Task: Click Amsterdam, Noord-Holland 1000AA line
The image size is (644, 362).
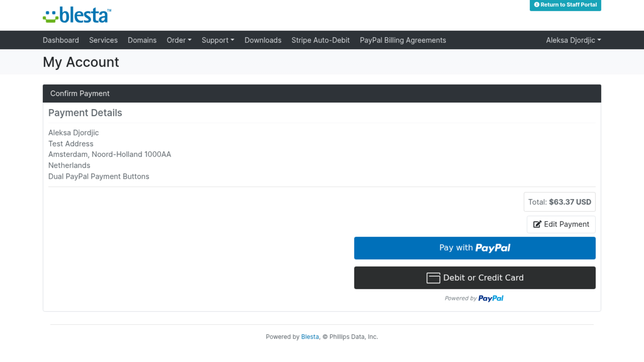Action: [110, 155]
